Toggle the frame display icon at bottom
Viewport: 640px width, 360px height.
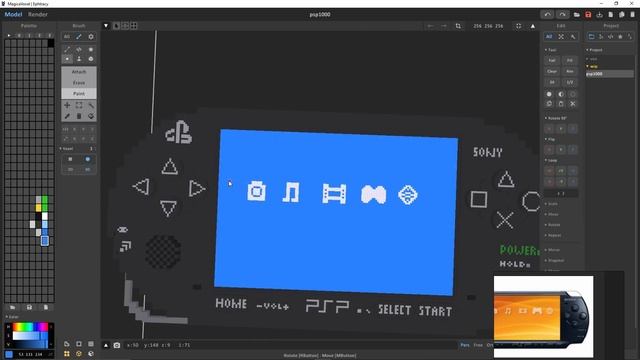click(x=79, y=344)
